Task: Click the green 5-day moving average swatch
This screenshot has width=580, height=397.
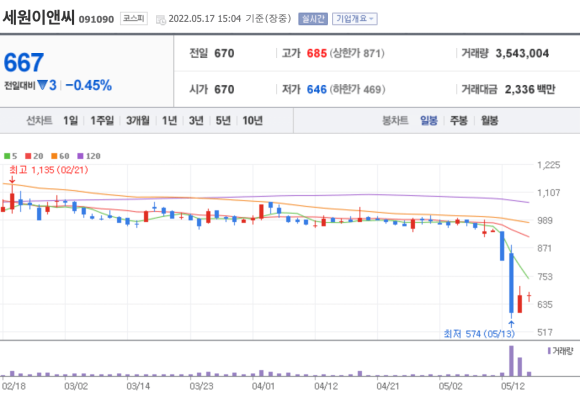Action: pyautogui.click(x=7, y=156)
